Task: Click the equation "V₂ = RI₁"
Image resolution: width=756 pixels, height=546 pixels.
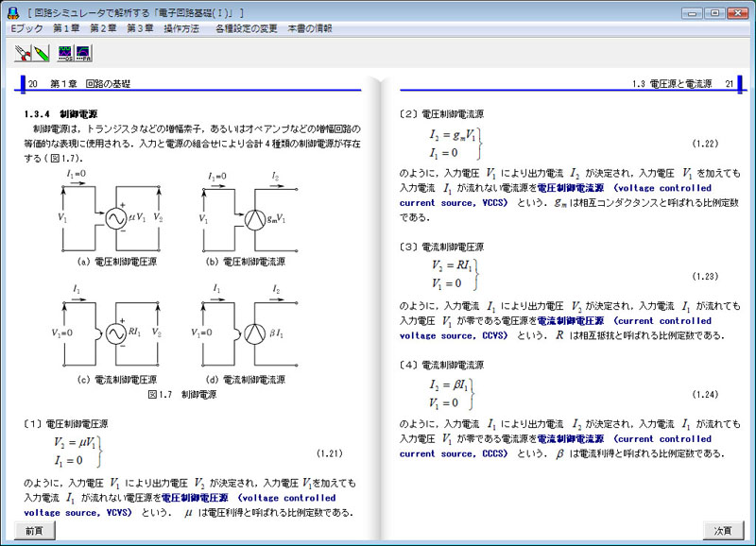Action: pyautogui.click(x=452, y=265)
